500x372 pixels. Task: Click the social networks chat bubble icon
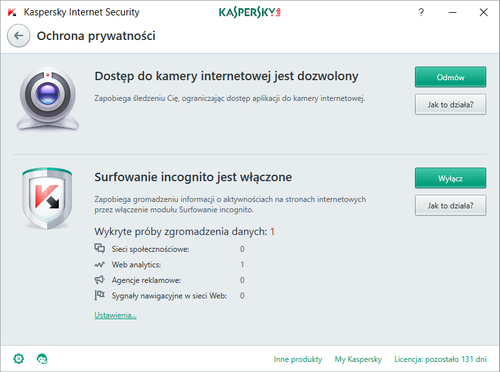[99, 248]
